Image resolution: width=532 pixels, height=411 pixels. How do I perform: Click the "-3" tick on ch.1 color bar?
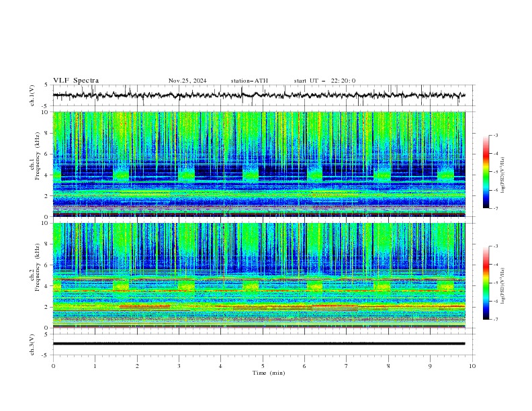tap(495, 136)
